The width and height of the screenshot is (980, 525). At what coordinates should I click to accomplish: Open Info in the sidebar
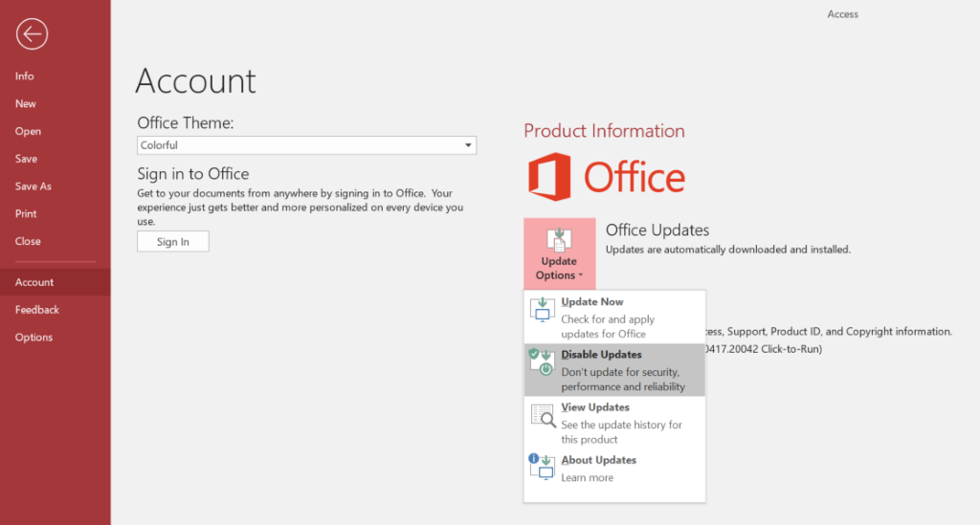pos(24,77)
